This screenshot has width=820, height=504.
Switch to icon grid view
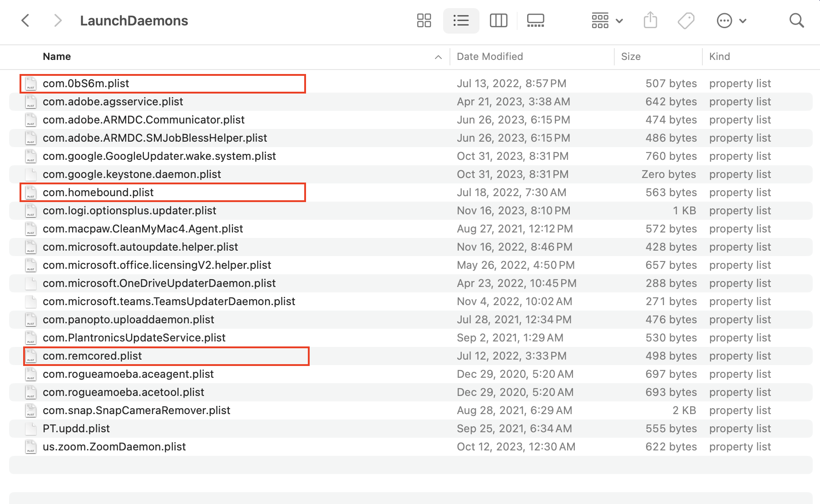(x=424, y=20)
